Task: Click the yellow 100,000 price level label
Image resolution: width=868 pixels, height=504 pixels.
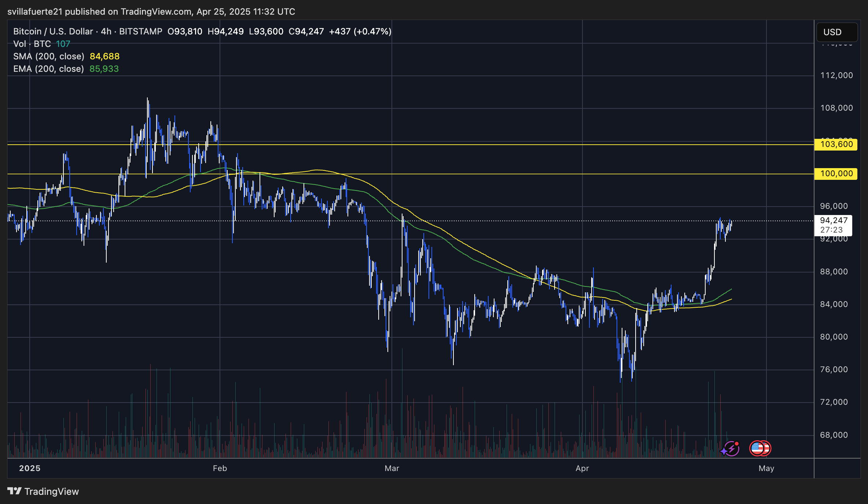Action: point(836,174)
